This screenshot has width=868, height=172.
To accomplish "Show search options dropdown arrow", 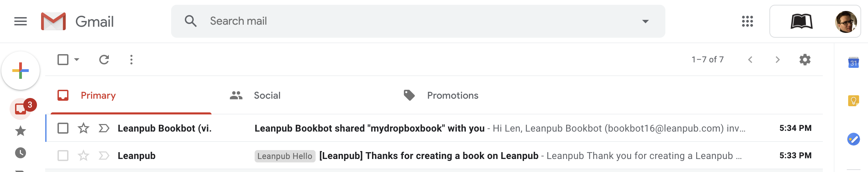I will pyautogui.click(x=645, y=21).
